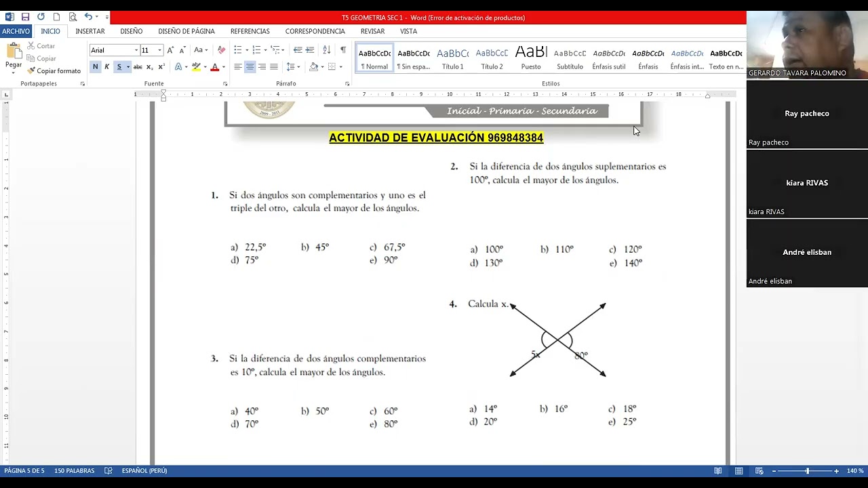Viewport: 868px width, 488px height.
Task: Apply the Subtítulo style
Action: pyautogui.click(x=570, y=59)
